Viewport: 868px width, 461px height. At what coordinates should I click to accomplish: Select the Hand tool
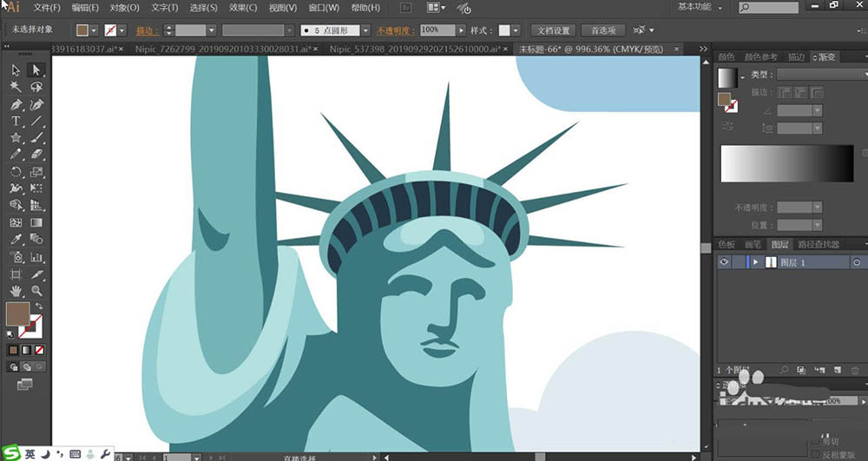tap(16, 291)
